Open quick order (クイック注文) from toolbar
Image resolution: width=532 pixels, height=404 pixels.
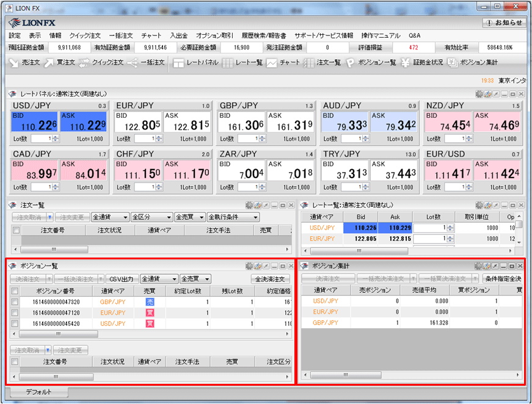coord(84,63)
